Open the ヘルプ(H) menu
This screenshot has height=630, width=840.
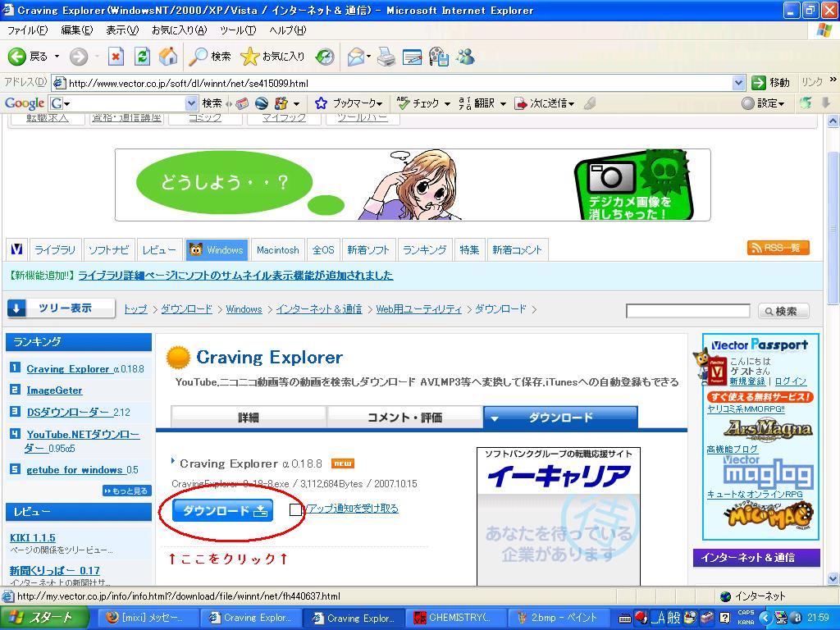[x=288, y=30]
